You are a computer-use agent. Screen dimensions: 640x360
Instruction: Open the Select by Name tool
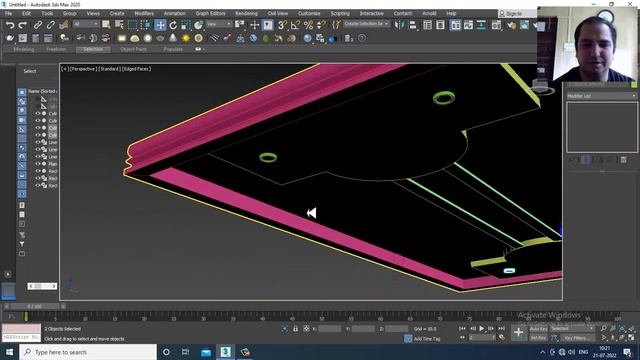[x=119, y=25]
